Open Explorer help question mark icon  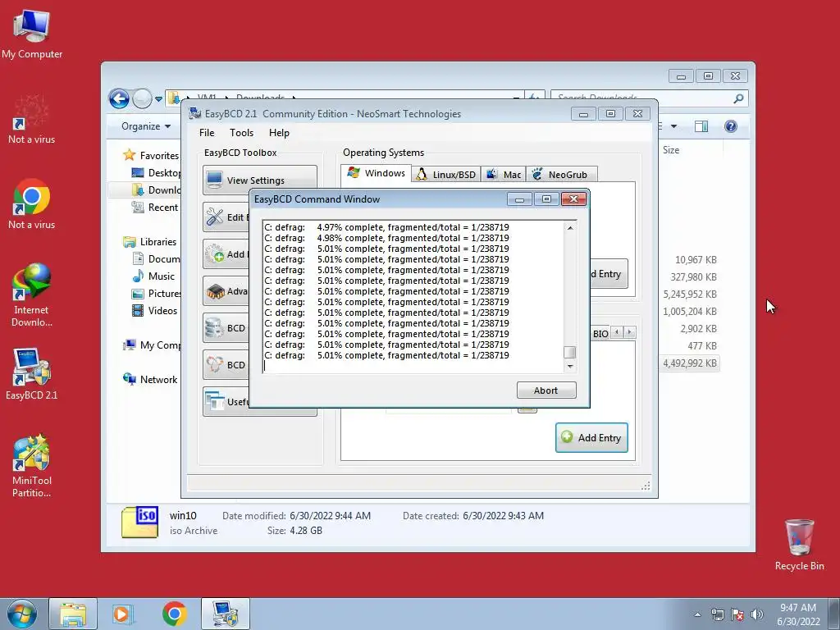(731, 126)
